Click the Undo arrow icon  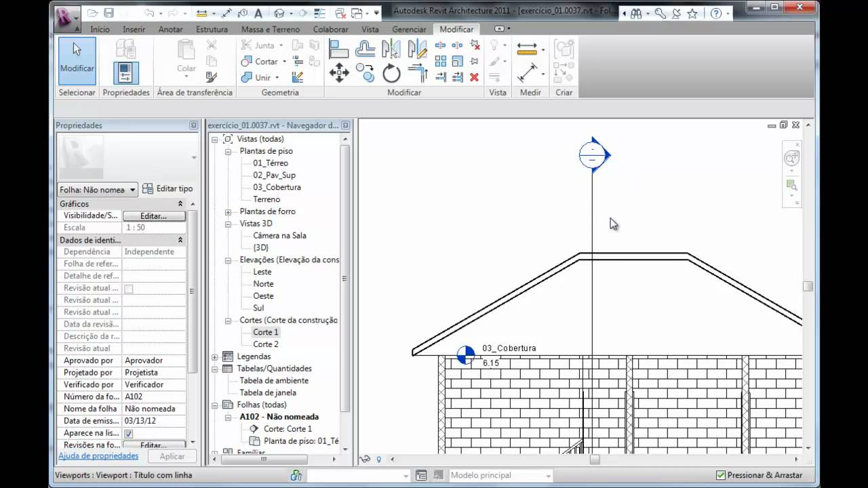coord(149,13)
